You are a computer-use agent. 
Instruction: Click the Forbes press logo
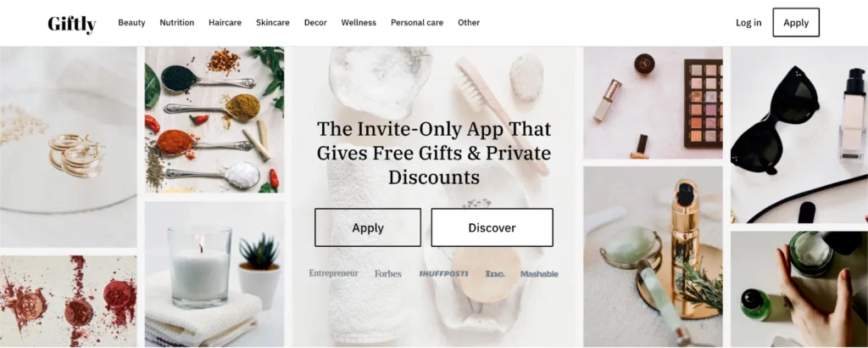[x=387, y=274]
